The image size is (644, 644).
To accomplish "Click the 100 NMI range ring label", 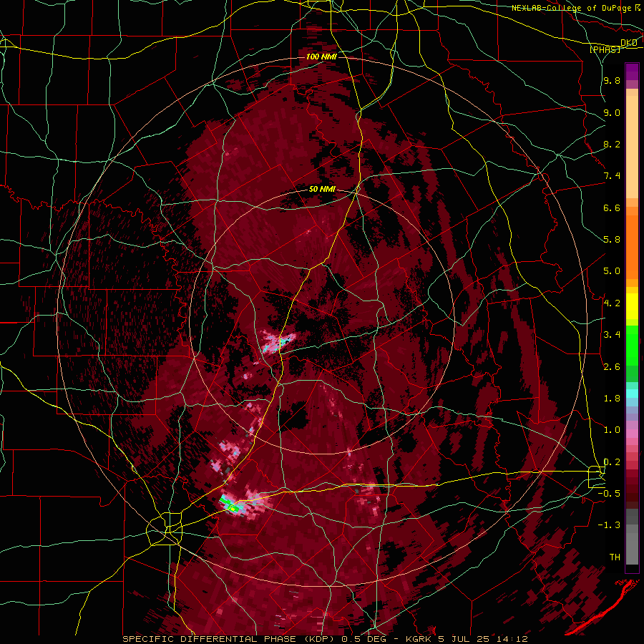I will click(321, 57).
